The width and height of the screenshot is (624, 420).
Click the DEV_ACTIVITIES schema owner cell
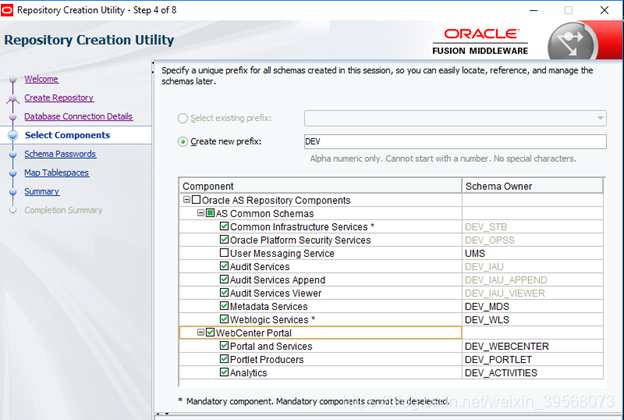pos(532,373)
